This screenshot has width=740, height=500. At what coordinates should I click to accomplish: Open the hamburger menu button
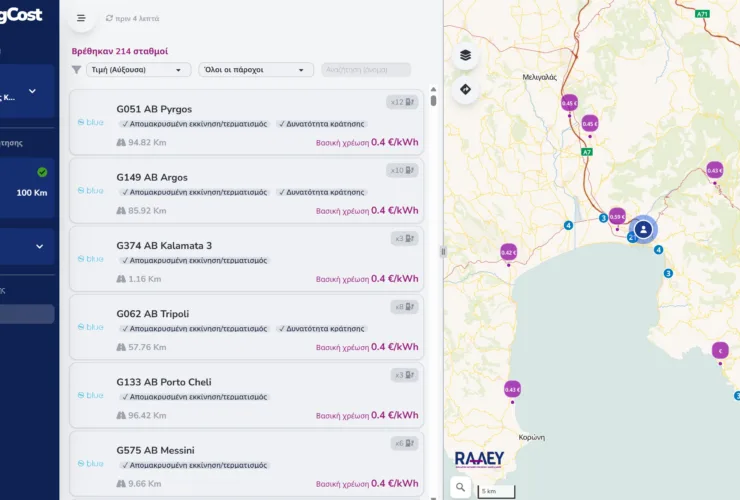coord(81,18)
